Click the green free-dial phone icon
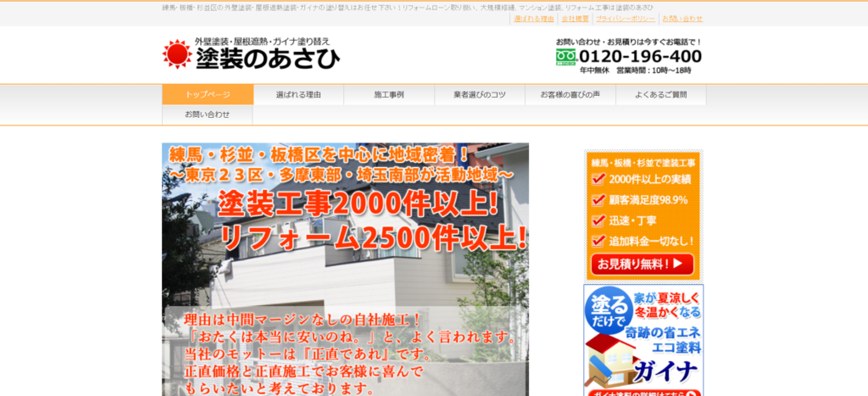868x396 pixels. (565, 57)
